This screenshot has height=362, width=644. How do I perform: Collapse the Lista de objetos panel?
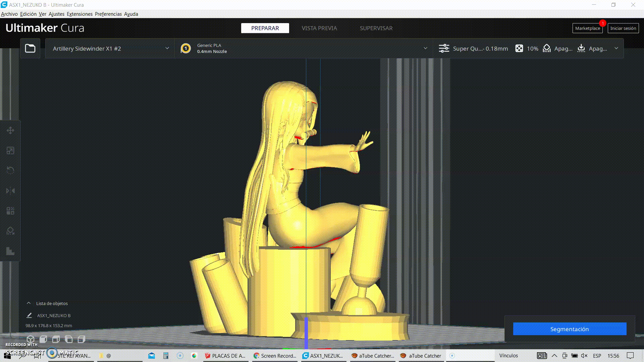pyautogui.click(x=29, y=303)
